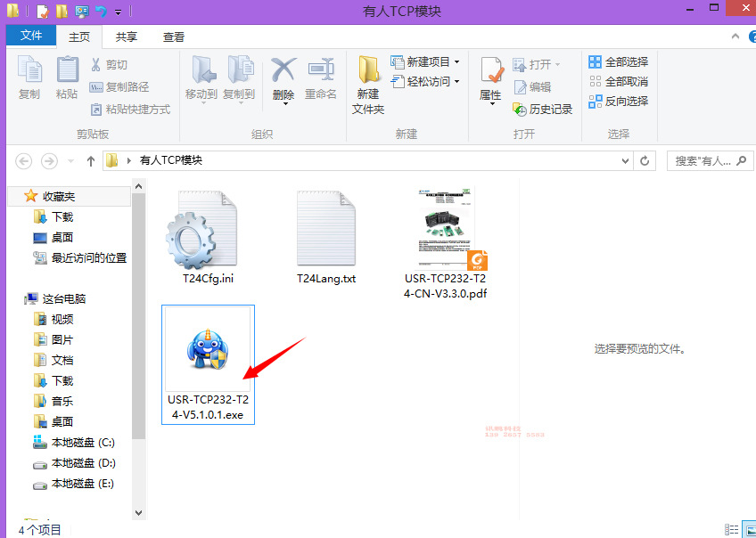Open the Customize Quick Access Toolbar dropdown

click(x=118, y=12)
